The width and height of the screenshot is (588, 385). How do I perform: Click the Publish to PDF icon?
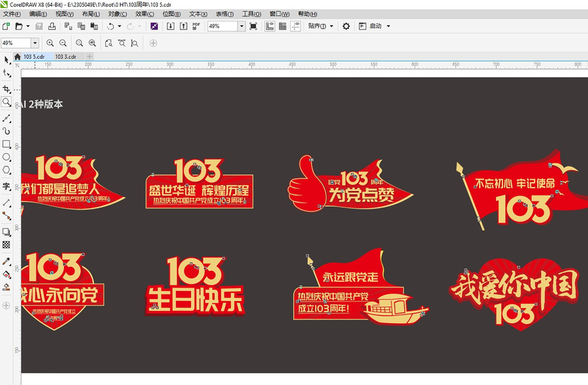click(196, 26)
